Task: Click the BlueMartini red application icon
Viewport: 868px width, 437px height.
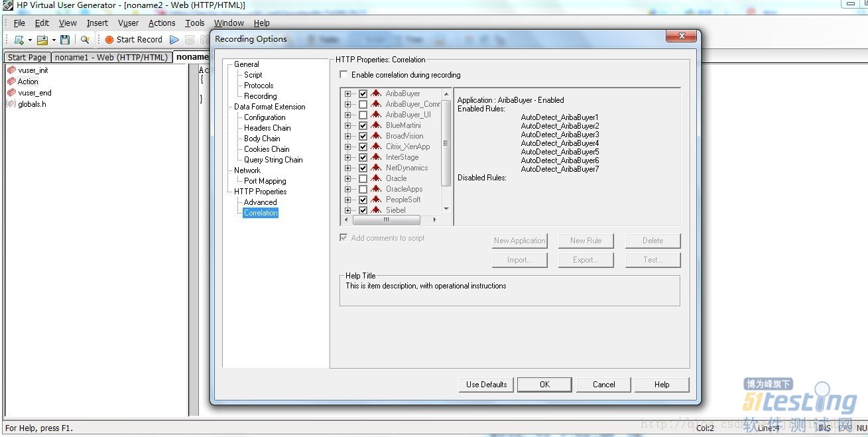Action: (x=376, y=125)
